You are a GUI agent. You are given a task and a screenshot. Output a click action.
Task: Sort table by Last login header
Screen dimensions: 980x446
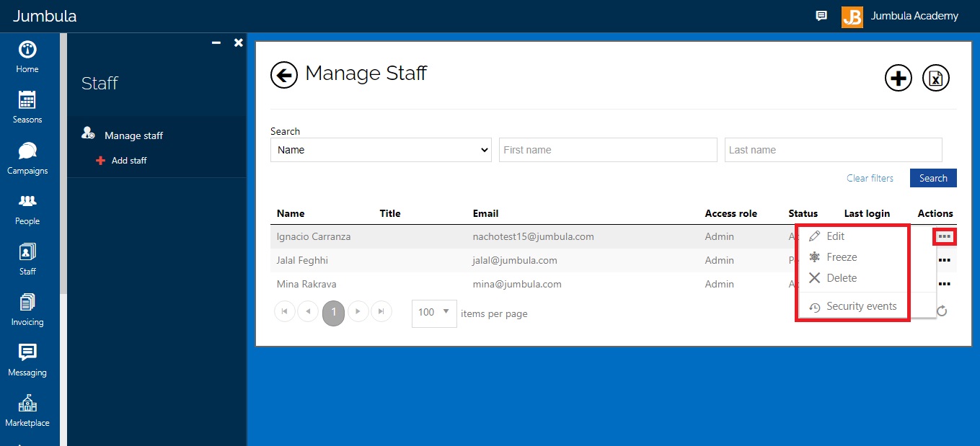click(x=867, y=213)
